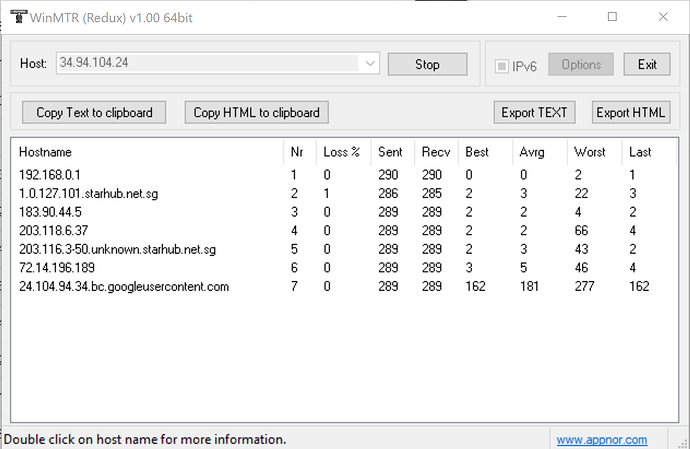
Task: Toggle the IPv6 checkbox
Action: pyautogui.click(x=502, y=65)
